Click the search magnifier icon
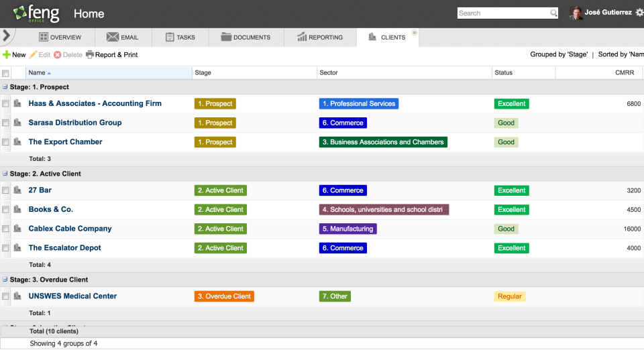644x350 pixels. tap(553, 13)
